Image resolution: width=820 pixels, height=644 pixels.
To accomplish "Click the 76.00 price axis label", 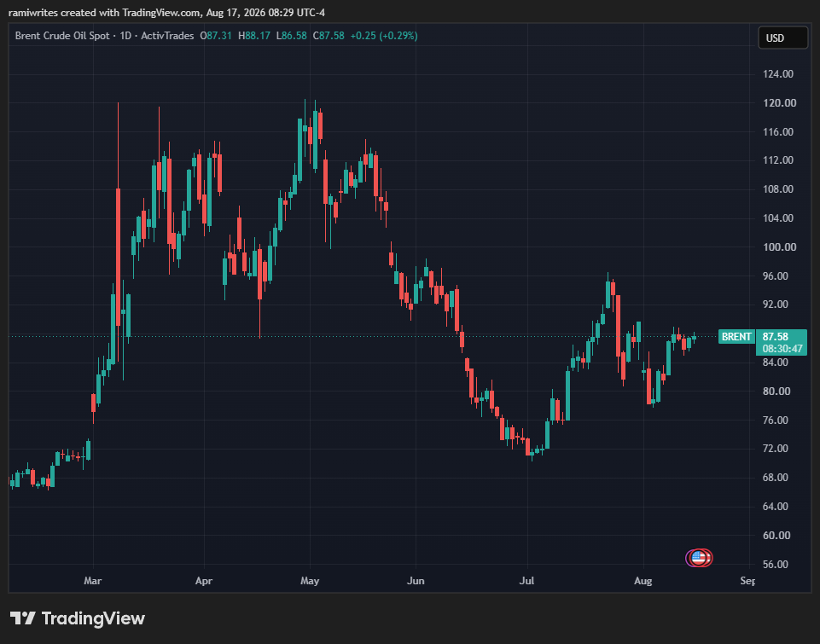I will click(776, 421).
